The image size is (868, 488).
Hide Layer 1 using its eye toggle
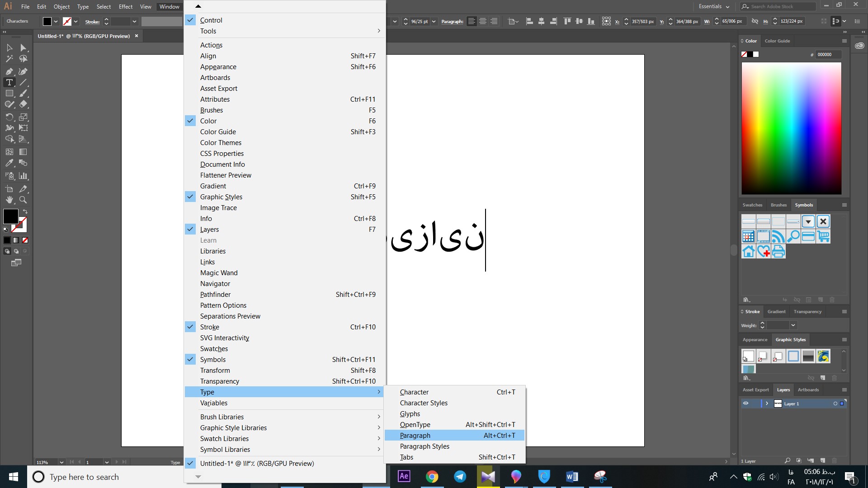[x=746, y=403]
